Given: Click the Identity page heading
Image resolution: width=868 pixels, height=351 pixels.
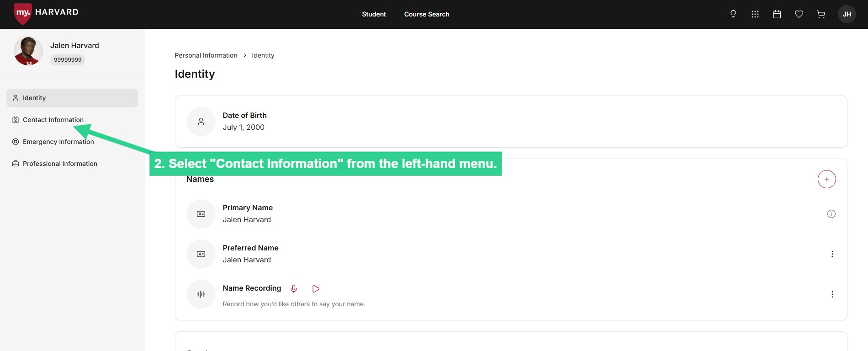Looking at the screenshot, I should (x=195, y=74).
